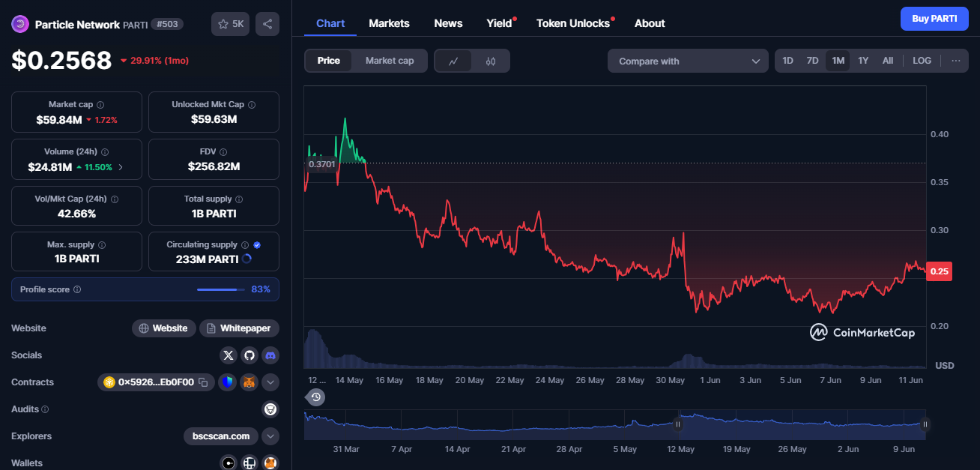Open the Yield tab
This screenshot has height=470, width=980.
(x=500, y=23)
